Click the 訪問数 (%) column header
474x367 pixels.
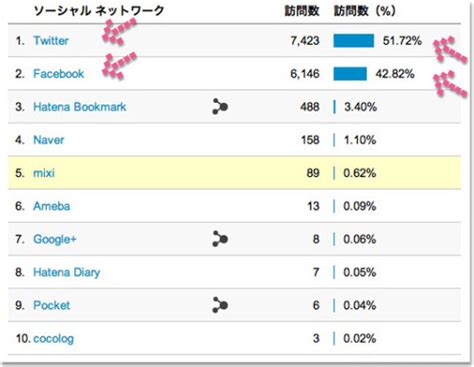(365, 11)
